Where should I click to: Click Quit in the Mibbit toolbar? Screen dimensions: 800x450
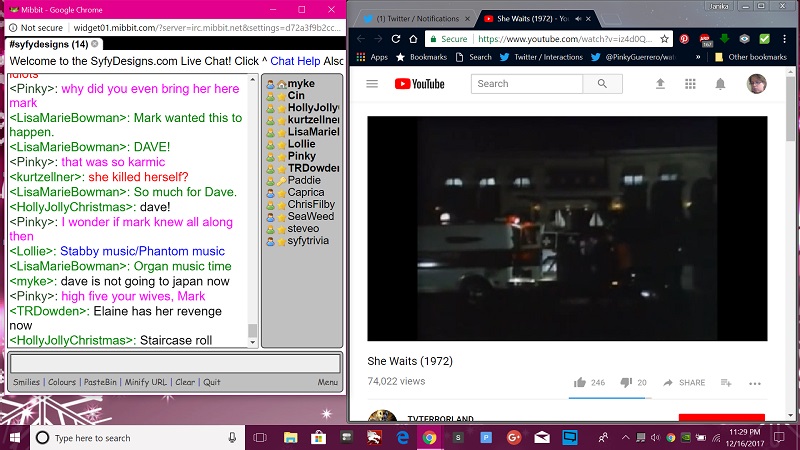tap(212, 382)
